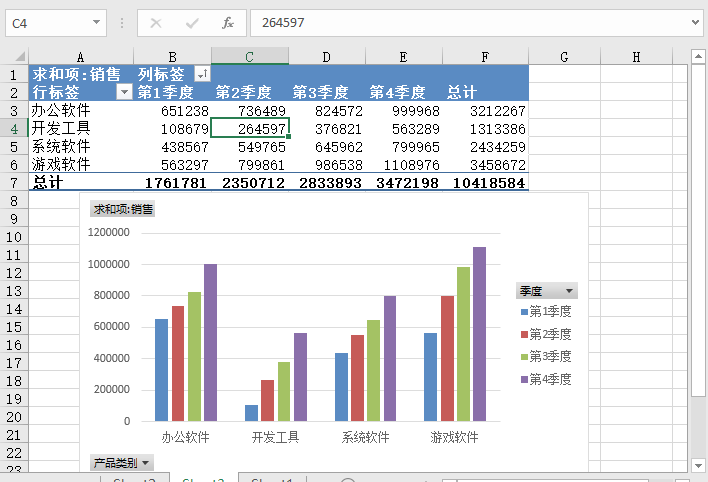Click the 1200000 axis value in chart
The image size is (708, 482).
(109, 232)
